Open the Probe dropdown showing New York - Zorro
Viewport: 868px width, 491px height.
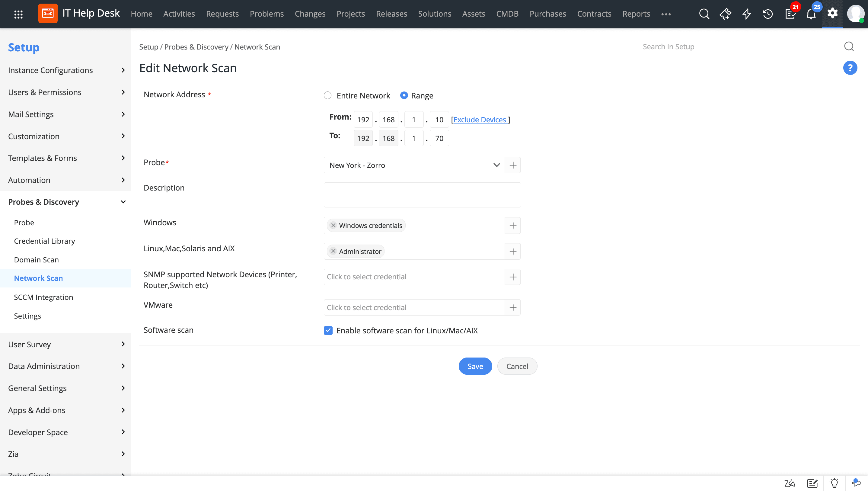tap(414, 165)
